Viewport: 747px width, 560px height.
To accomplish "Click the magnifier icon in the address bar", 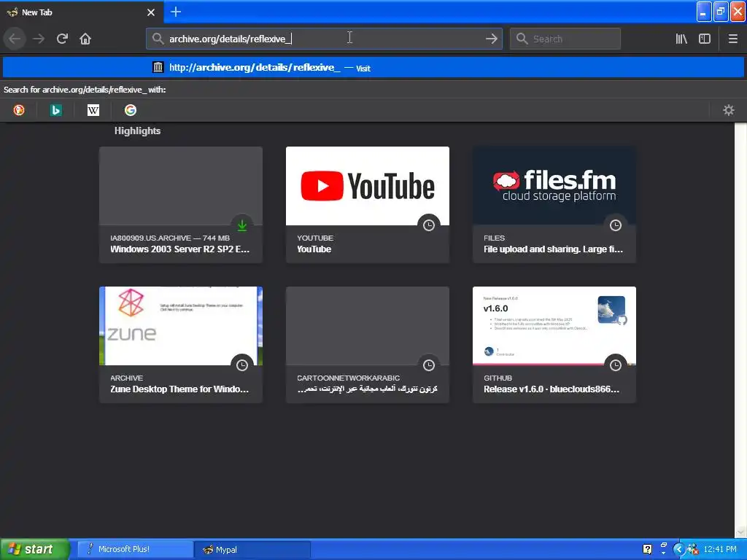I will click(158, 39).
